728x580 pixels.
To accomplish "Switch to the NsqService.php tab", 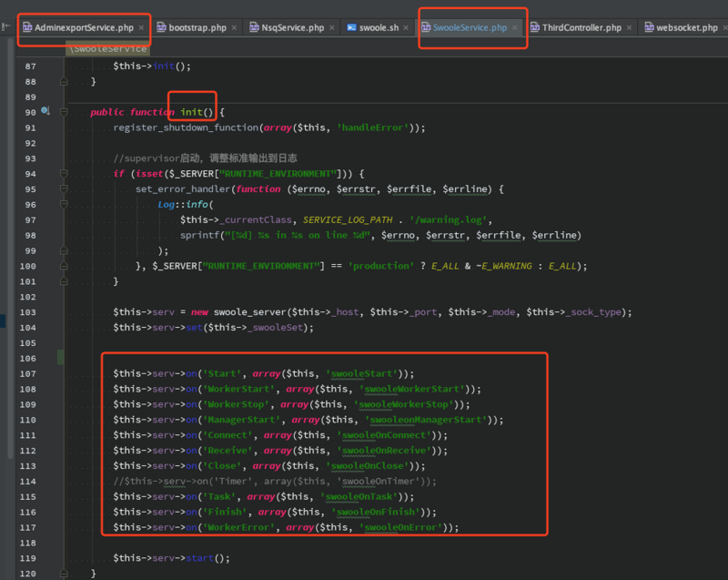I will 292,28.
